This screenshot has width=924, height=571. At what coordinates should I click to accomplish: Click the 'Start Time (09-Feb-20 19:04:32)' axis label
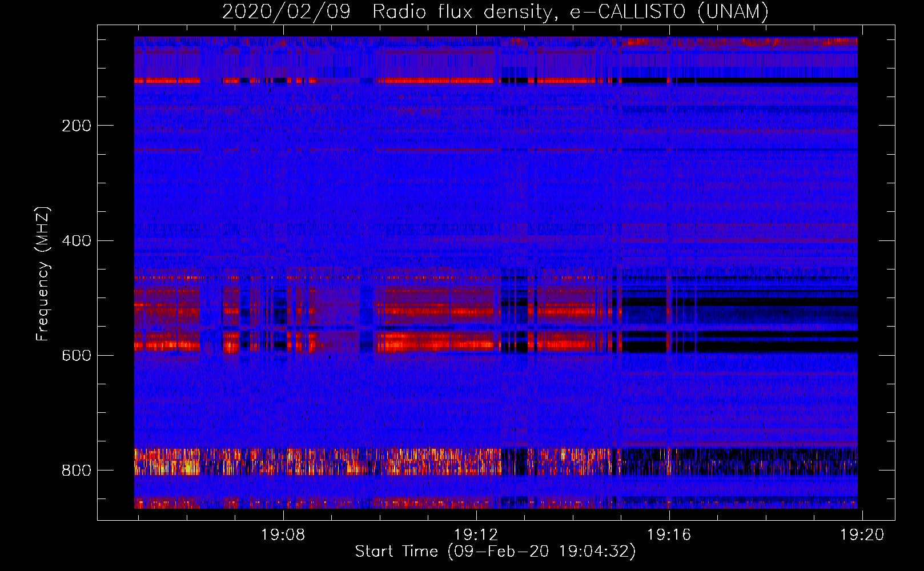[495, 552]
